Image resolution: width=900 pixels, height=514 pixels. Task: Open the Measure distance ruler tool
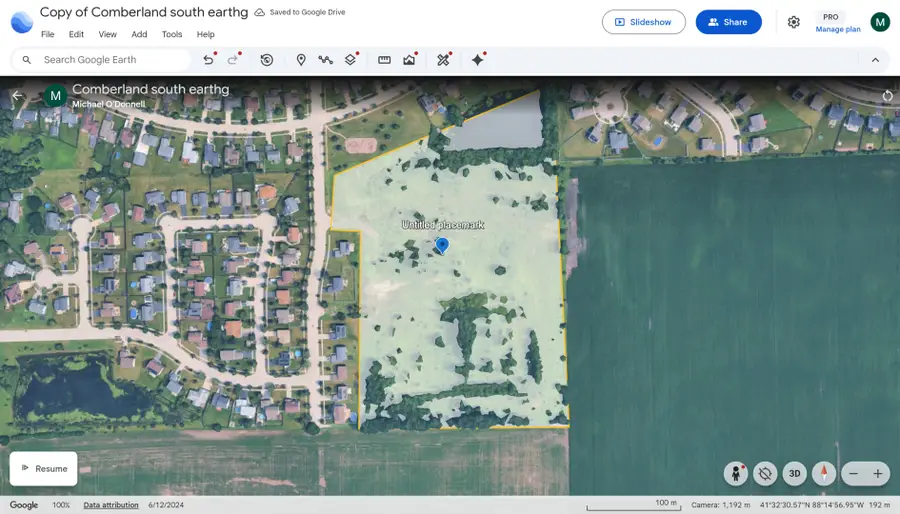tap(384, 60)
